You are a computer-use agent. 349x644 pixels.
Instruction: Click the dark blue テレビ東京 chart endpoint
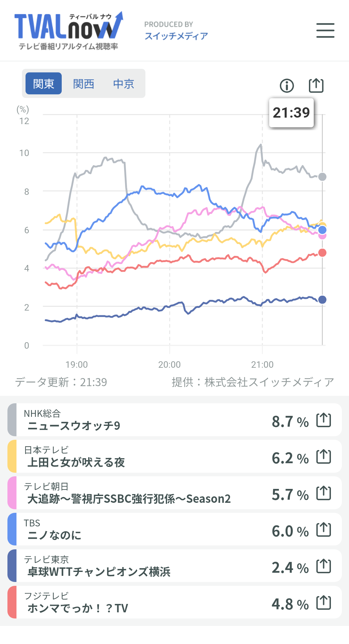click(x=322, y=300)
